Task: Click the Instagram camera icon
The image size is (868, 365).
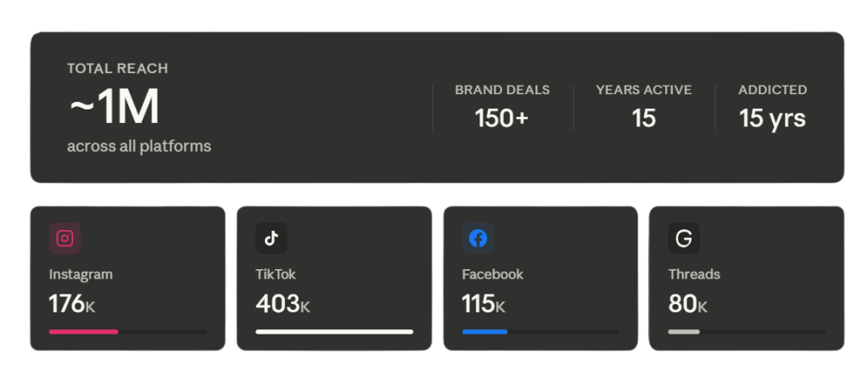Action: (65, 239)
